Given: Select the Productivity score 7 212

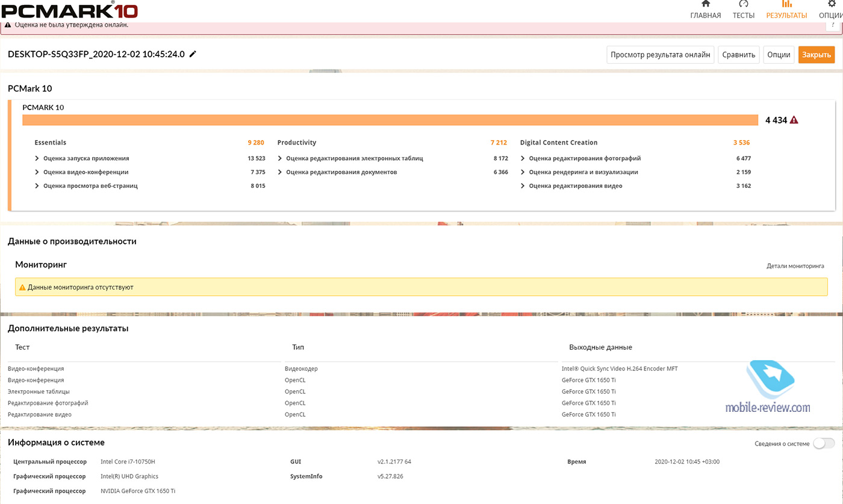Looking at the screenshot, I should (499, 143).
